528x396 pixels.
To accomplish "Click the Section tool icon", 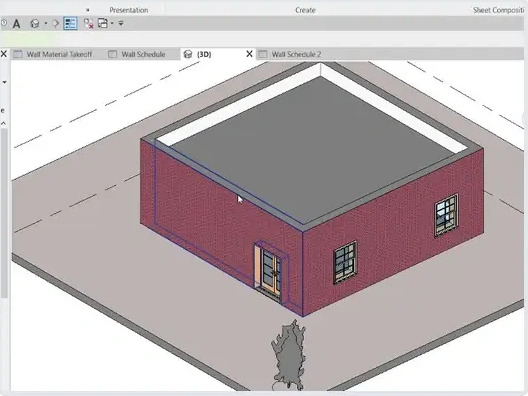I will pyautogui.click(x=56, y=24).
